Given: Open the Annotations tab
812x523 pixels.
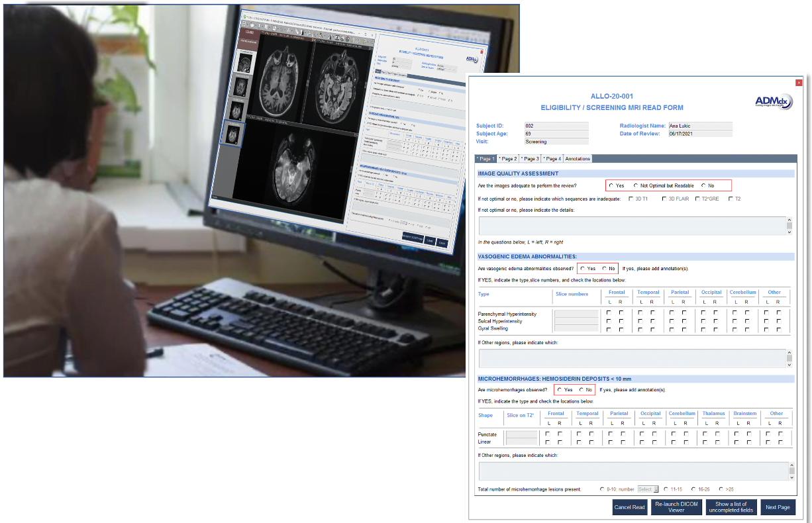Looking at the screenshot, I should [578, 159].
